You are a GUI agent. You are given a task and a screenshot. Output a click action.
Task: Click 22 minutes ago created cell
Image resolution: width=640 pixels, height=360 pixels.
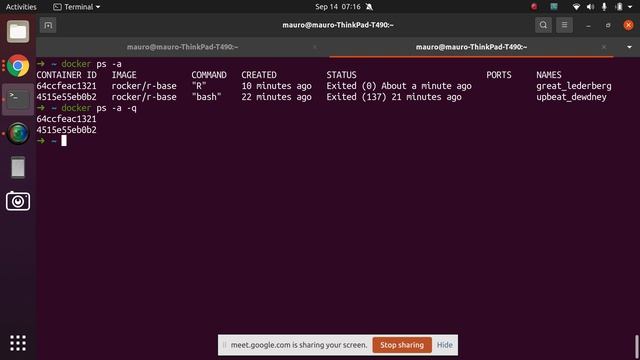click(x=276, y=97)
